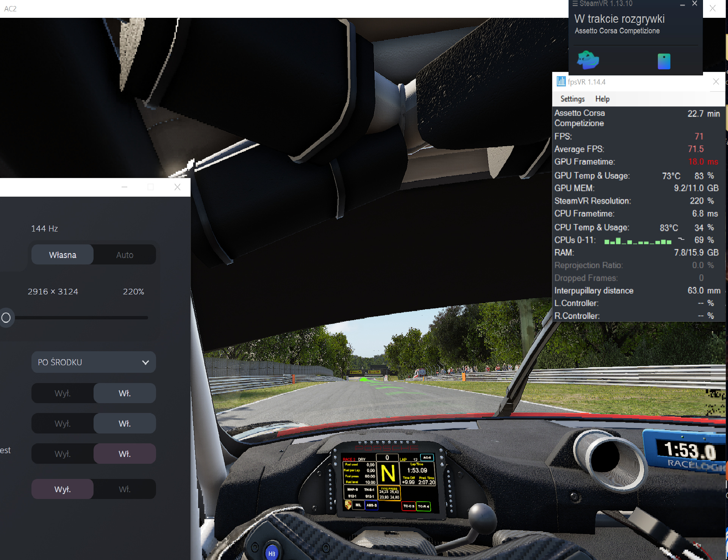Click the 'Interpupillary distance' row
The width and height of the screenshot is (728, 560).
637,291
